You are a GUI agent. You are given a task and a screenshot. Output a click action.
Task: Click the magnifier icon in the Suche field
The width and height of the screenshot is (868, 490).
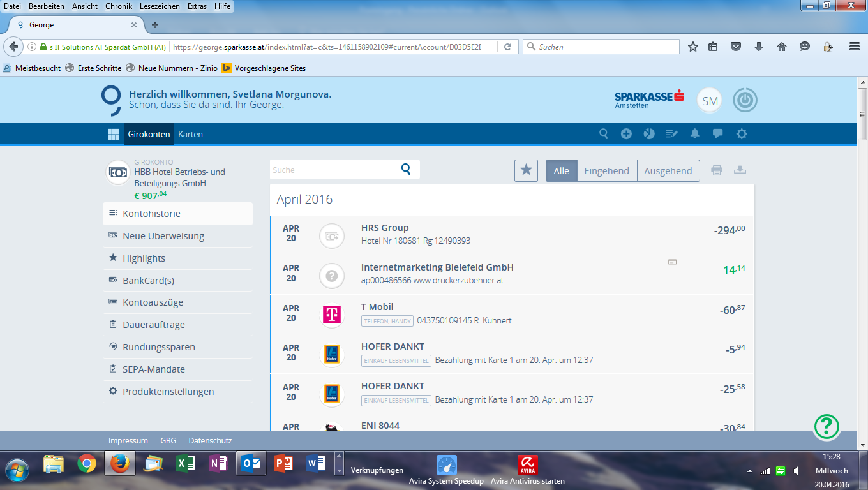click(406, 169)
